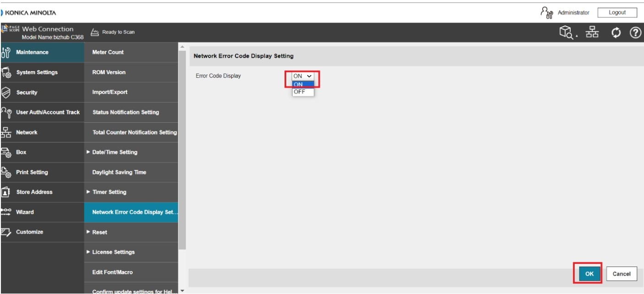Click the System Settings icon
Image resolution: width=644 pixels, height=294 pixels.
6,72
